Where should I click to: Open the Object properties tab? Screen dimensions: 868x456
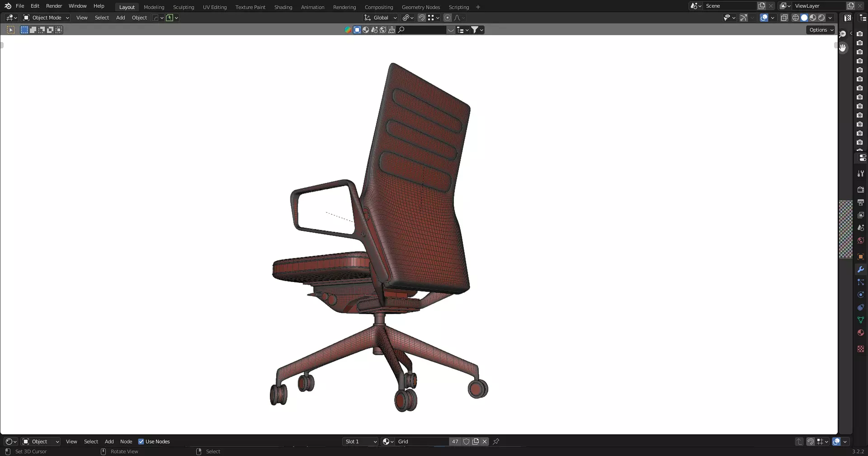point(861,257)
